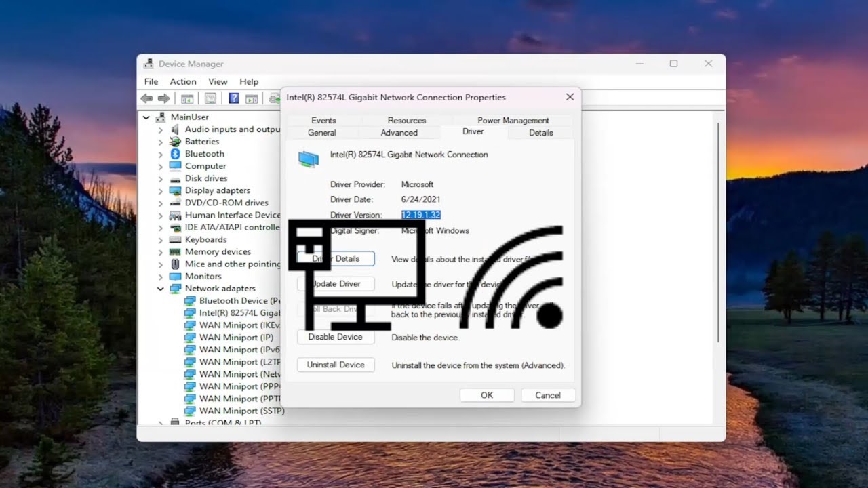The width and height of the screenshot is (868, 488).
Task: Expand the Batteries node
Action: point(160,142)
